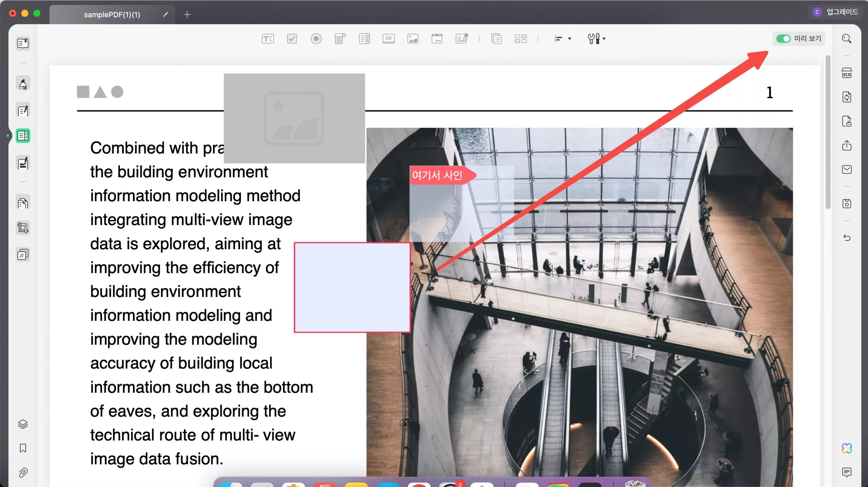This screenshot has width=868, height=487.
Task: Open the account avatar C
Action: pos(817,12)
